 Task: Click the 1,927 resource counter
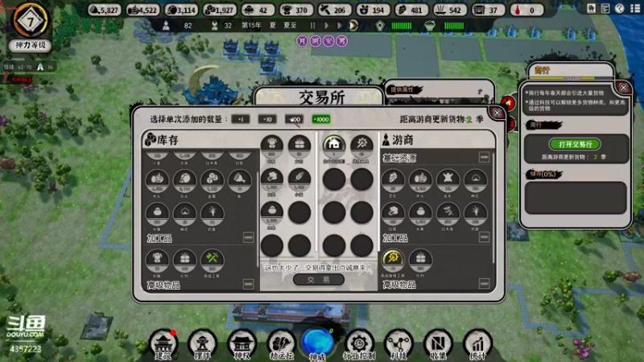(x=220, y=10)
